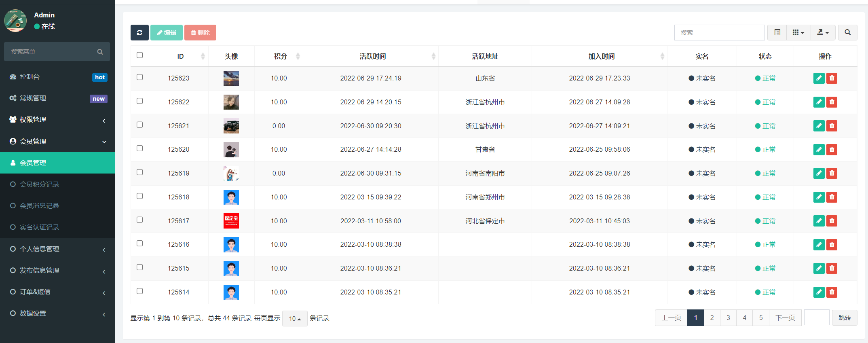The width and height of the screenshot is (868, 343).
Task: Check the checkbox for row 125621
Action: tap(139, 125)
